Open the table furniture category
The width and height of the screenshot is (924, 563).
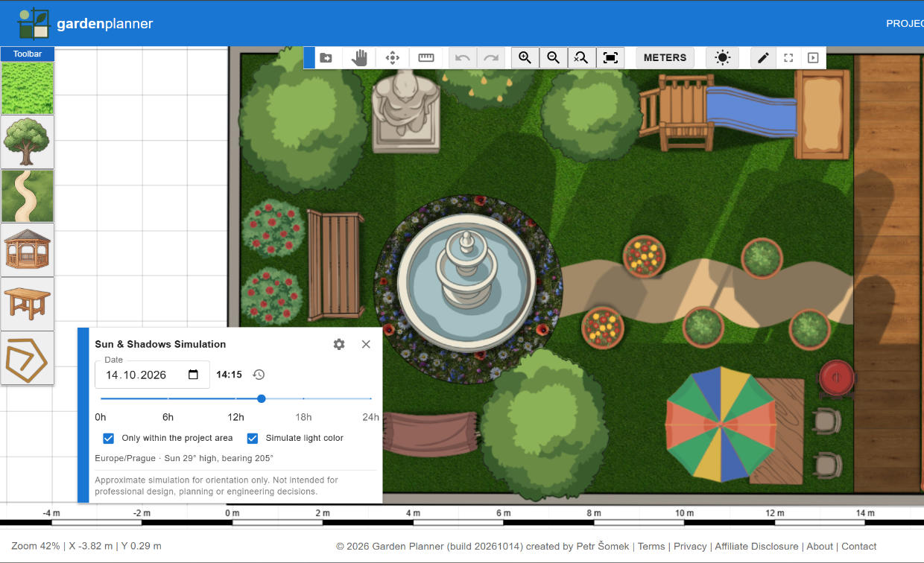[28, 304]
